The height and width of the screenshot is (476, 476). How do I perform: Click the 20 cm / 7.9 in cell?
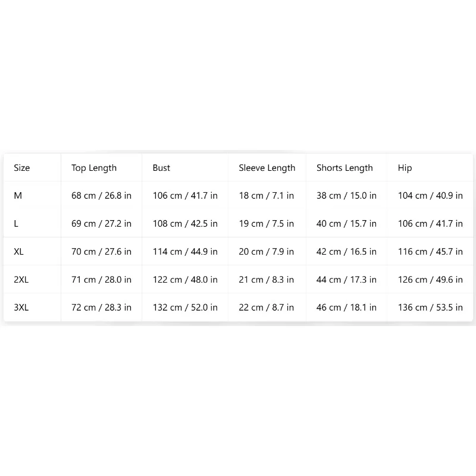[266, 251]
